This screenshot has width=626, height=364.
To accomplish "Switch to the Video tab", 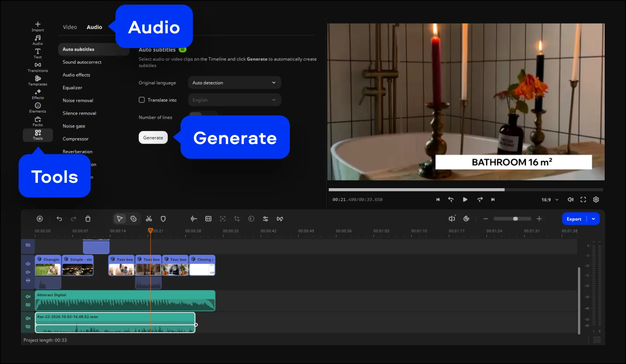I will tap(70, 27).
